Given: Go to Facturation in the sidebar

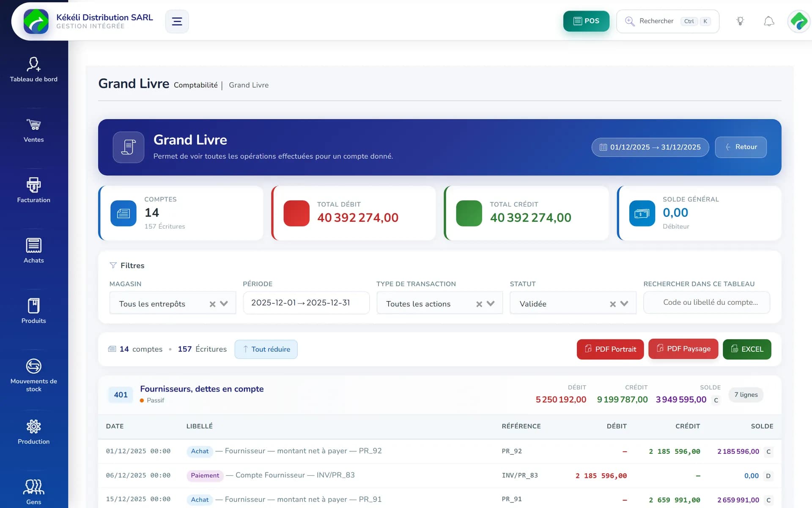Looking at the screenshot, I should [33, 190].
